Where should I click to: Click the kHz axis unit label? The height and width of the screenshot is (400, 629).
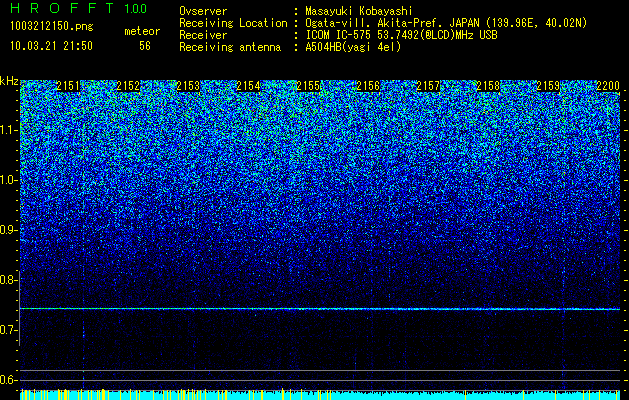tap(9, 81)
